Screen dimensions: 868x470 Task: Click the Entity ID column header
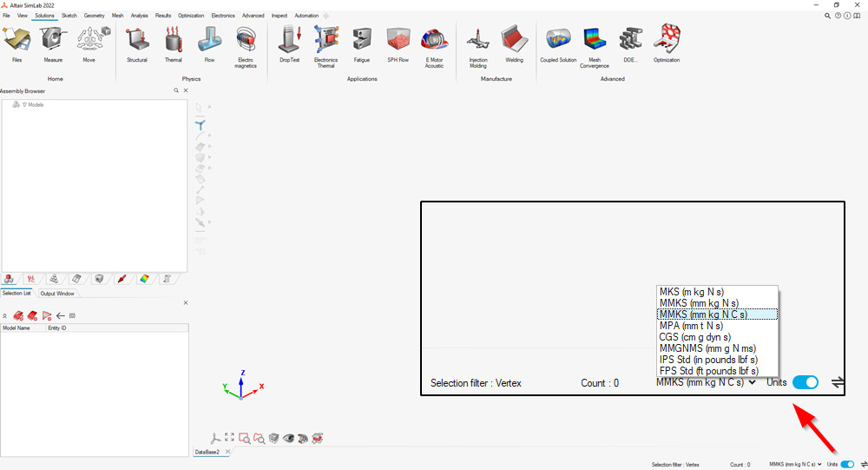pos(58,328)
